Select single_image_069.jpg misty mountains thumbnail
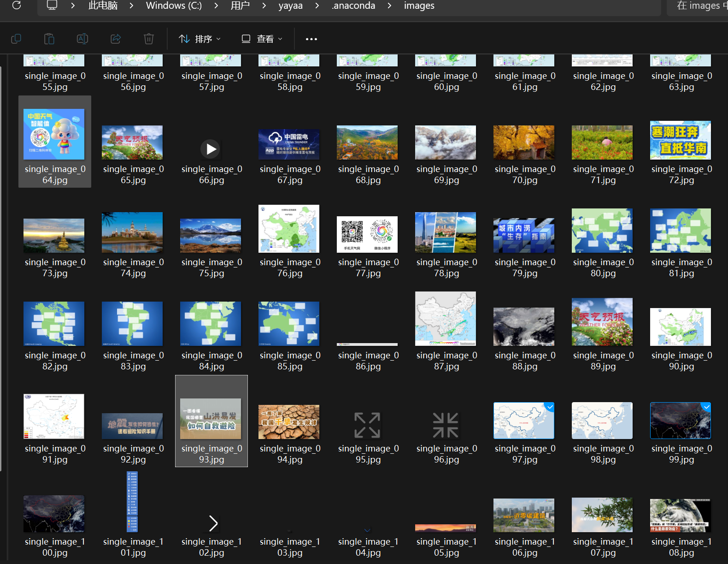The image size is (728, 564). coord(446,142)
